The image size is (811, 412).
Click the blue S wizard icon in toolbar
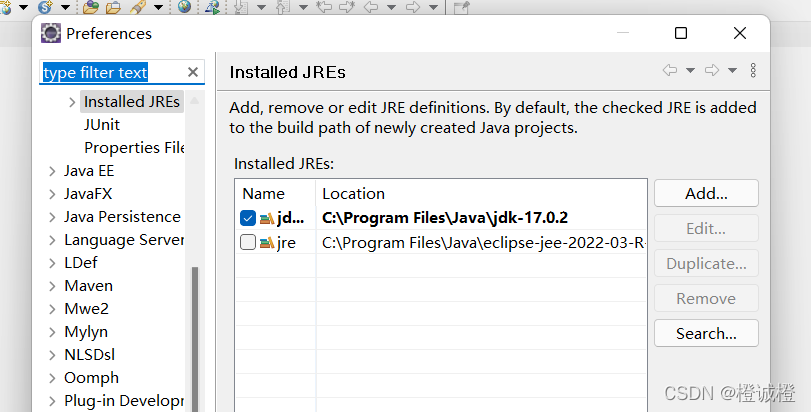tap(46, 7)
